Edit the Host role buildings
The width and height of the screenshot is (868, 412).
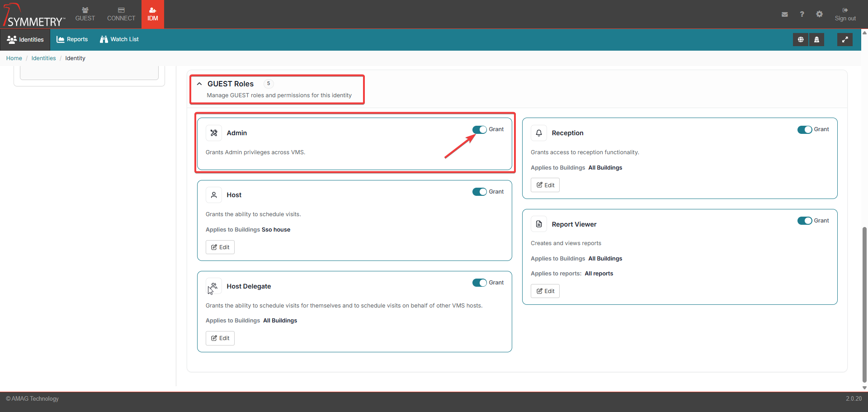click(x=220, y=247)
